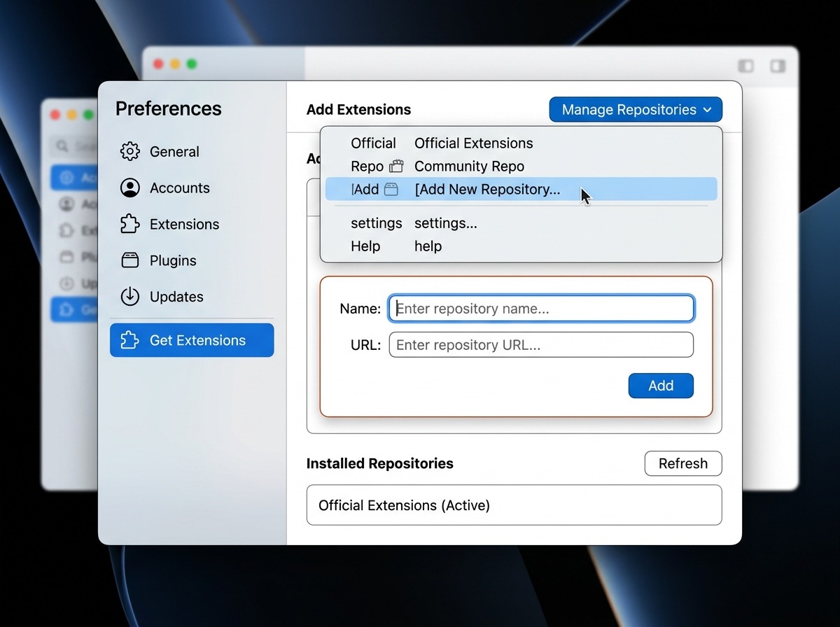The height and width of the screenshot is (627, 840).
Task: Choose Community Repo menu entry
Action: [x=521, y=167]
